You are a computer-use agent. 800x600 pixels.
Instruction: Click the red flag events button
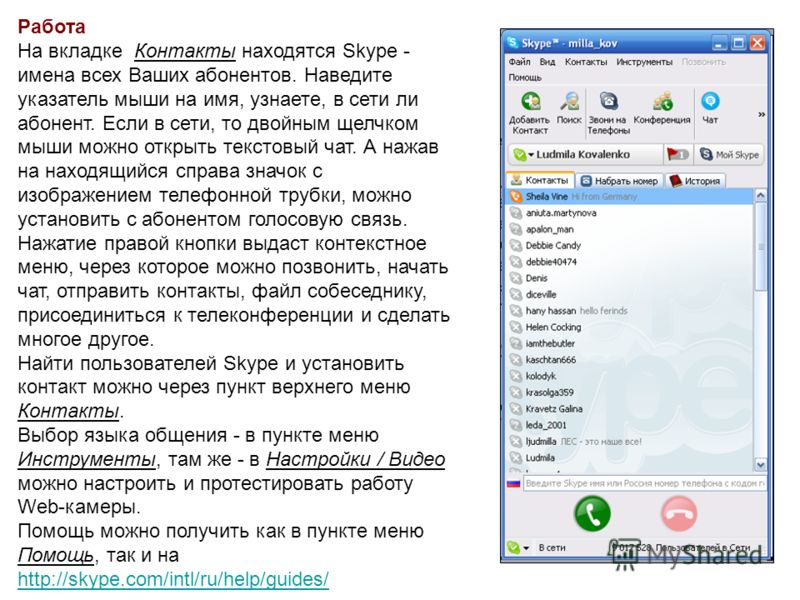click(x=678, y=154)
